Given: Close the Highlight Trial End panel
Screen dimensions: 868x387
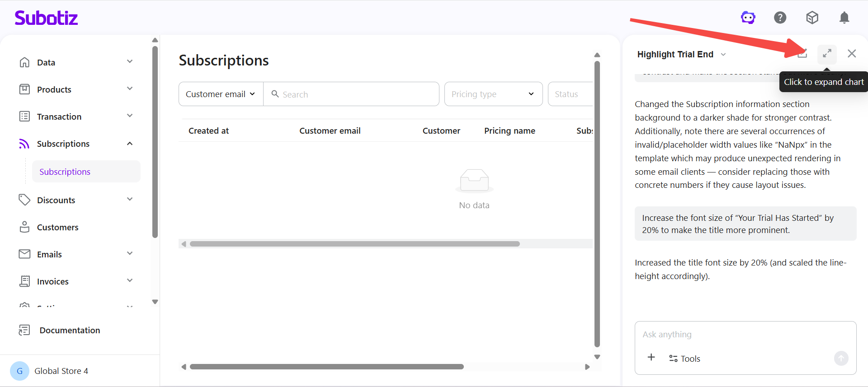Looking at the screenshot, I should pos(852,54).
